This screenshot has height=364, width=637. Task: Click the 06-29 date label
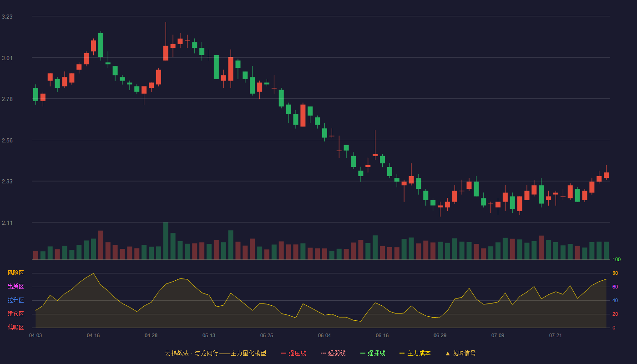[x=440, y=335]
